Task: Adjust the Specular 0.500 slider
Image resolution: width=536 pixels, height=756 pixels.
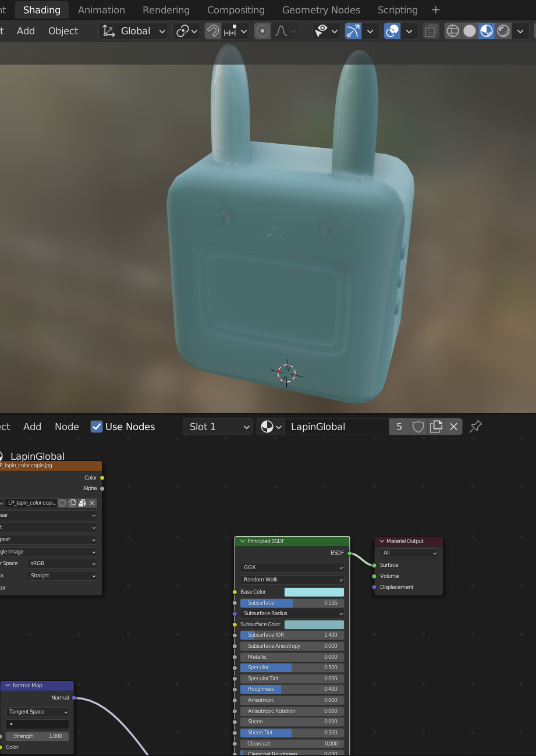Action: 292,668
